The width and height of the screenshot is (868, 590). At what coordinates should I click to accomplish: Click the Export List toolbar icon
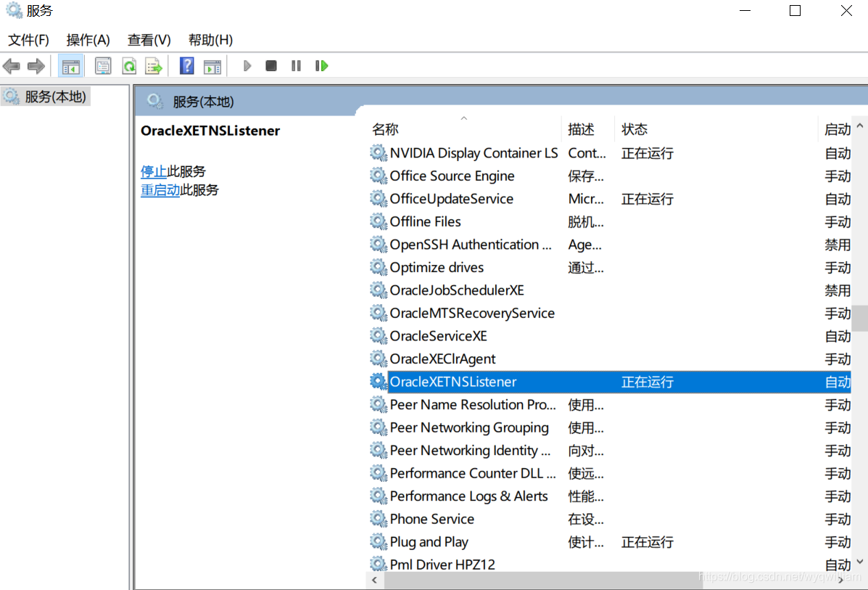153,67
